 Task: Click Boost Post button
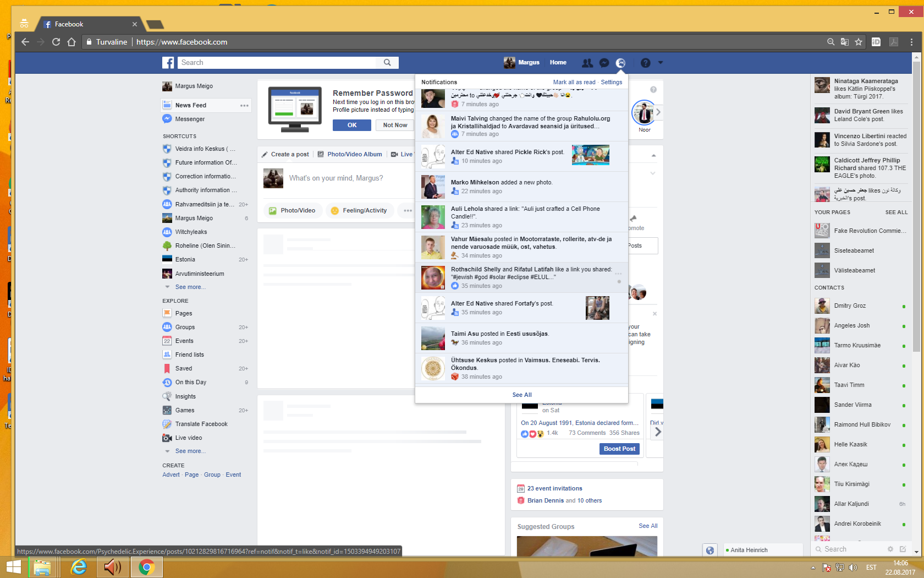[x=619, y=449]
